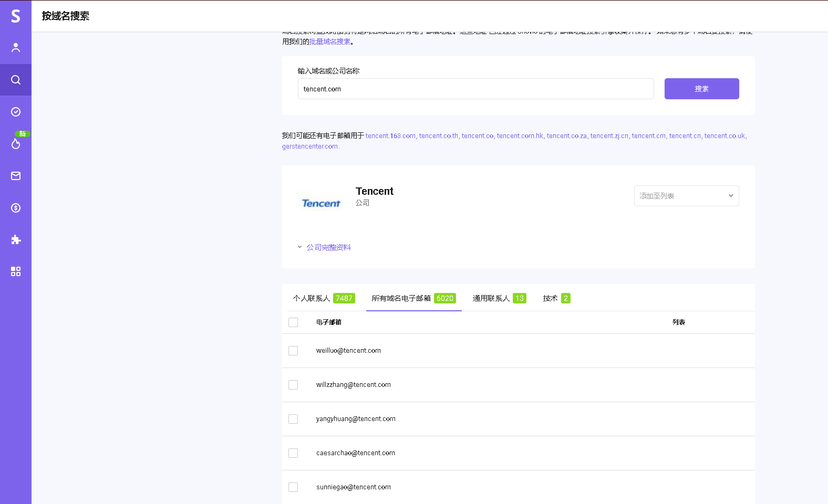Viewport: 828px width, 504px height.
Task: Click the Tencent company logo
Action: pos(321,203)
